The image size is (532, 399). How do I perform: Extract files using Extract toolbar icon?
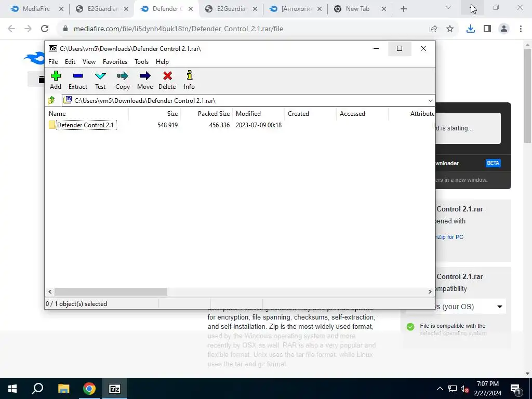pyautogui.click(x=78, y=81)
